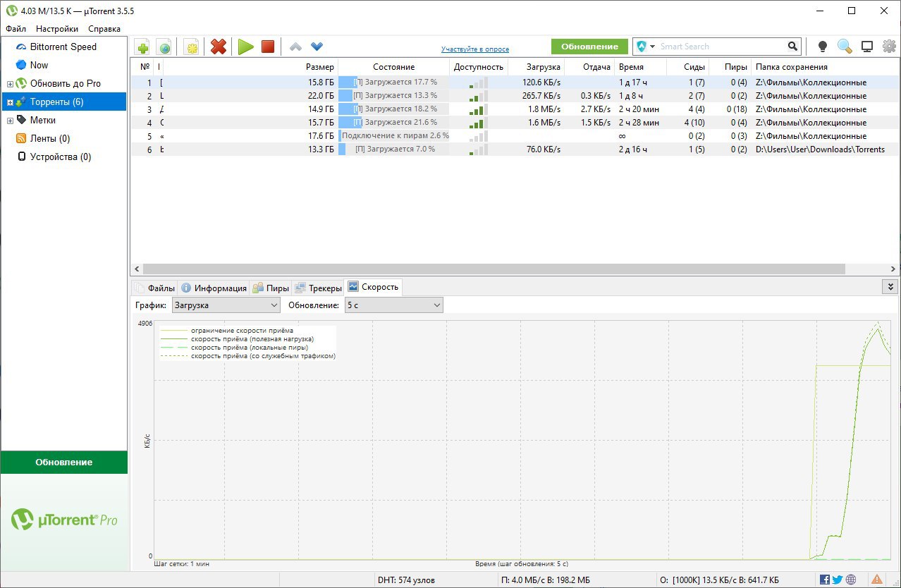Click the remote monitor icon in toolbar
Viewport: 901px width, 588px height.
tap(867, 47)
